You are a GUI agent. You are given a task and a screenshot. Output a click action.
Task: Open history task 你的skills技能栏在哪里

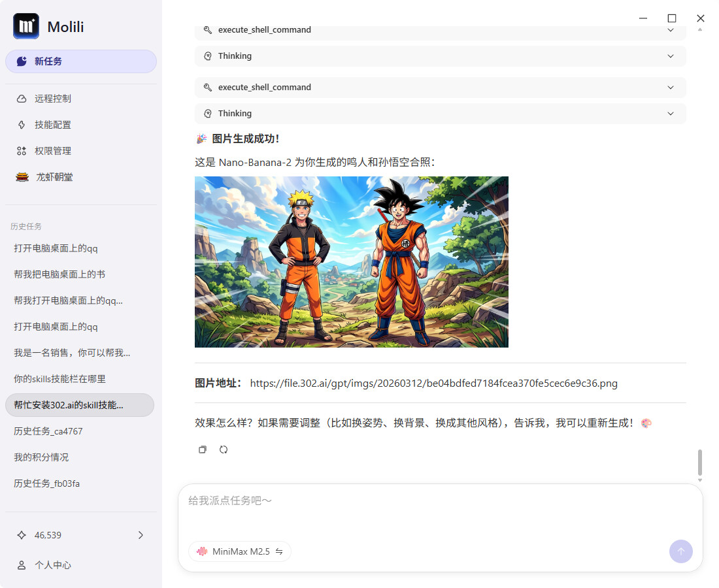(59, 379)
